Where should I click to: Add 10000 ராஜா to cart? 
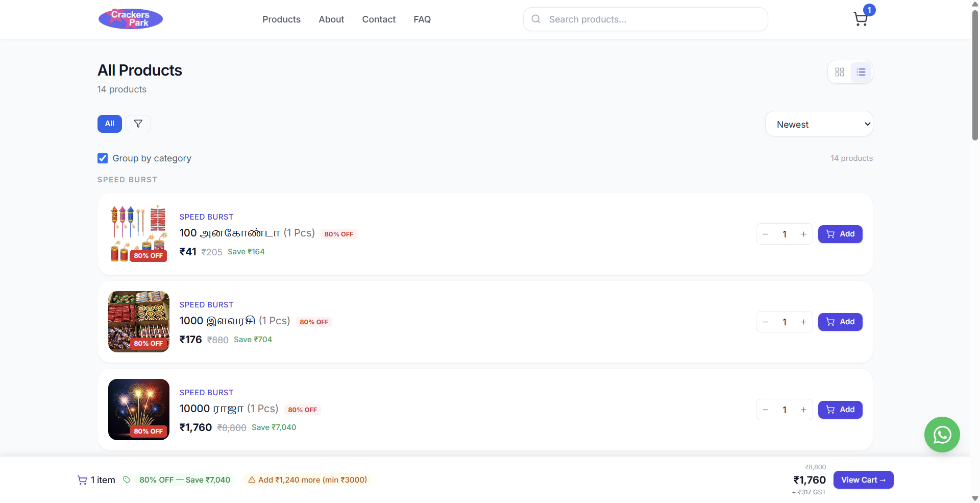840,410
